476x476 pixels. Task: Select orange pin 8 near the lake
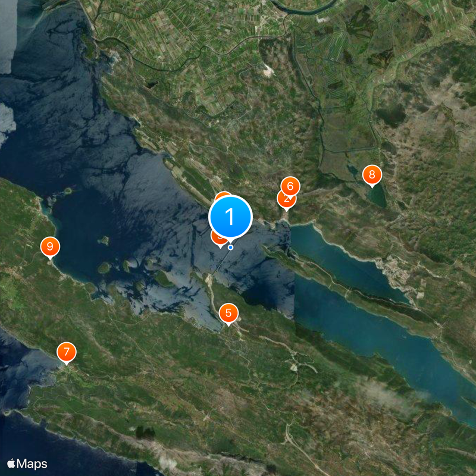[x=372, y=174]
